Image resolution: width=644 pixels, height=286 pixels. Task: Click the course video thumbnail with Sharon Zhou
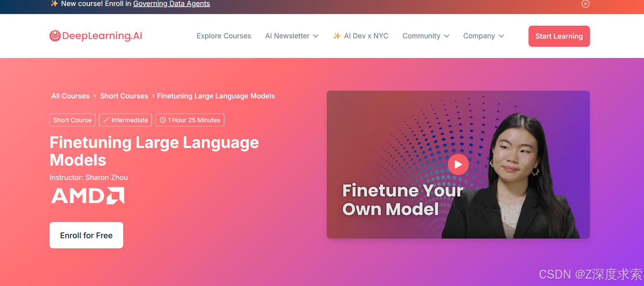(458, 164)
